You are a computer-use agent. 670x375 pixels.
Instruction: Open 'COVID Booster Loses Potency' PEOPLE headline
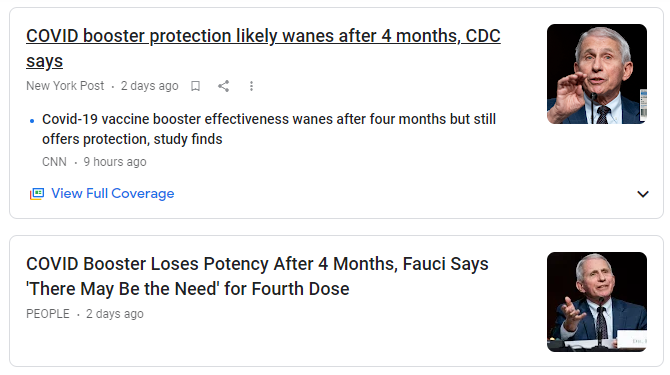[257, 276]
